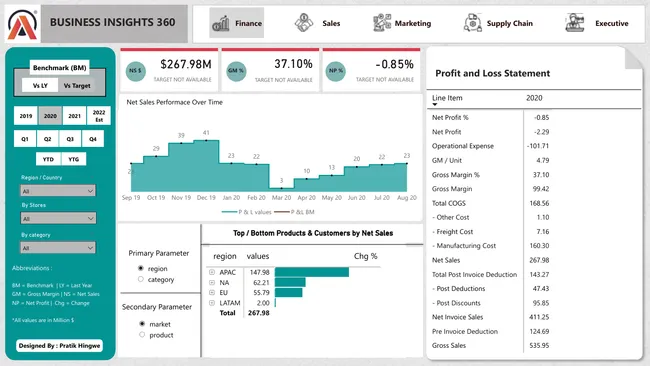Click the Total COGS row
Image resolution: width=650 pixels, height=366 pixels.
point(491,203)
